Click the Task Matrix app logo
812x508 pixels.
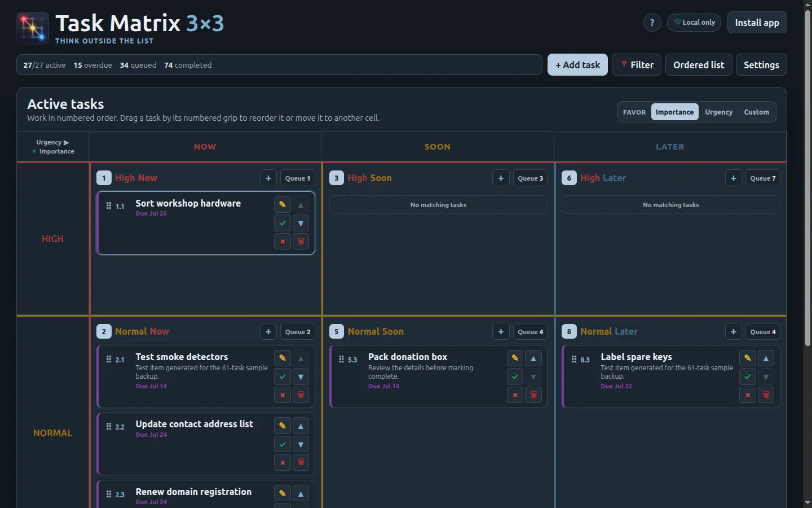(33, 28)
